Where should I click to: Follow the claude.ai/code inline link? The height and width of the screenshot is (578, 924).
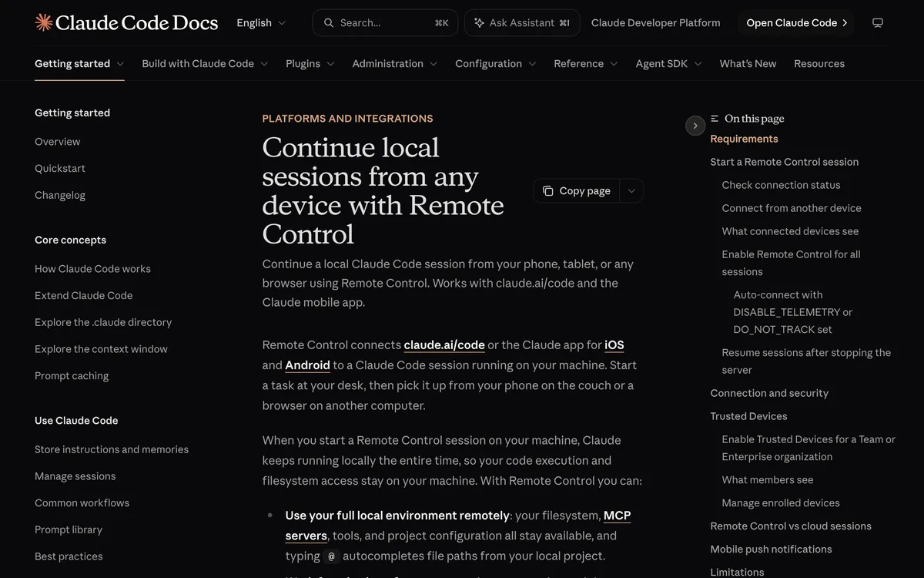point(444,345)
